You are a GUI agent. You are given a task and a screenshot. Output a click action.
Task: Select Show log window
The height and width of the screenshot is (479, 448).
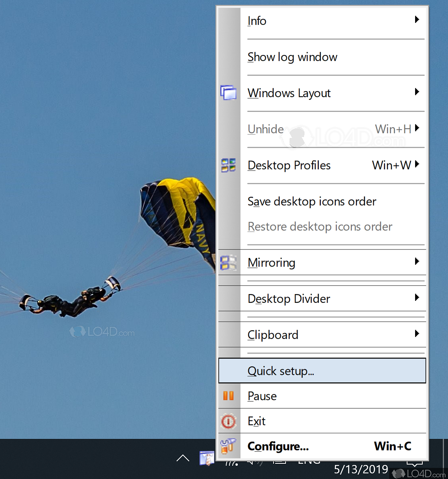(292, 57)
